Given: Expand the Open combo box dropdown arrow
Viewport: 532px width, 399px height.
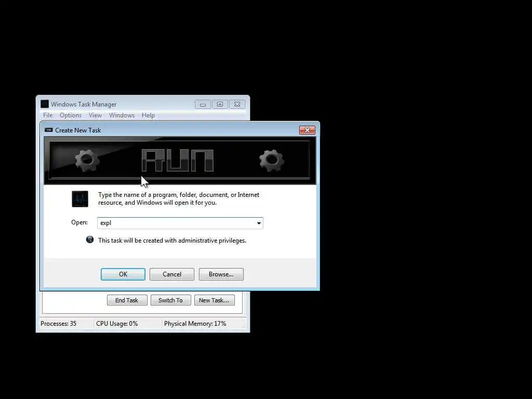Looking at the screenshot, I should 259,223.
